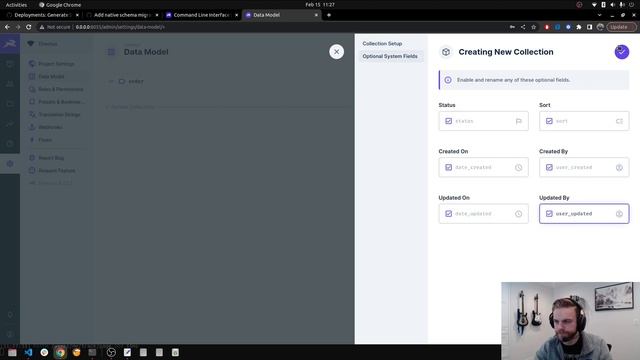Bookmark this page with the star

[533, 27]
